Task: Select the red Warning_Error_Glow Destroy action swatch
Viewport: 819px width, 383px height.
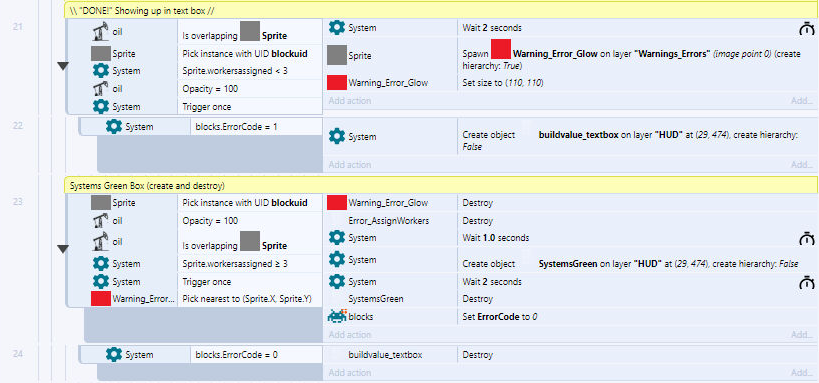Action: pos(336,203)
